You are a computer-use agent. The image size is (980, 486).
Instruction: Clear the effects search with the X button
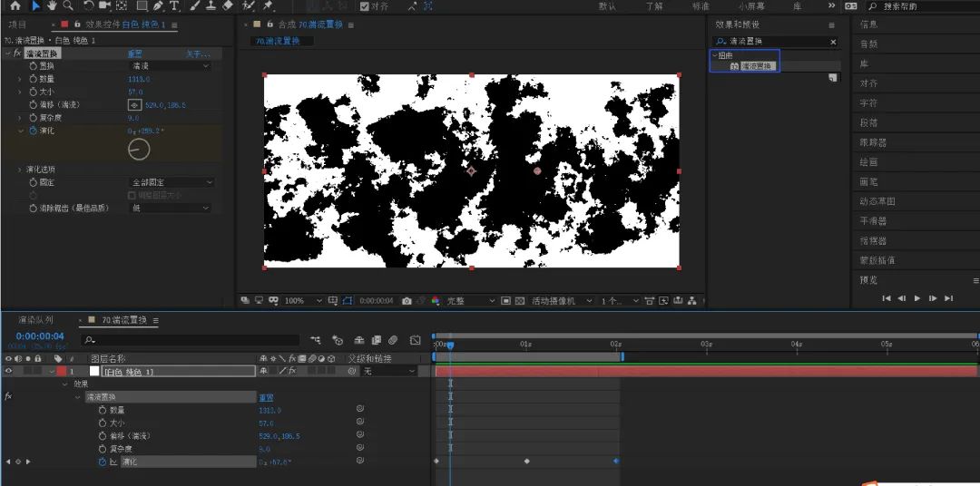(832, 42)
